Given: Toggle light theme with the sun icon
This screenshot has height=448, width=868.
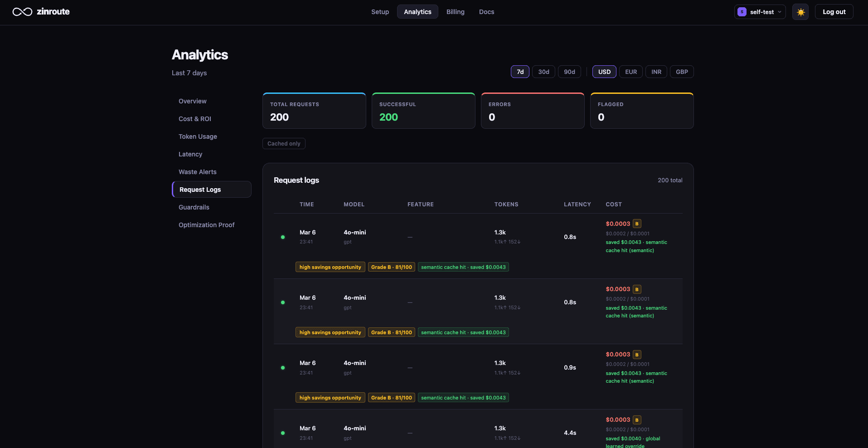Looking at the screenshot, I should coord(800,12).
